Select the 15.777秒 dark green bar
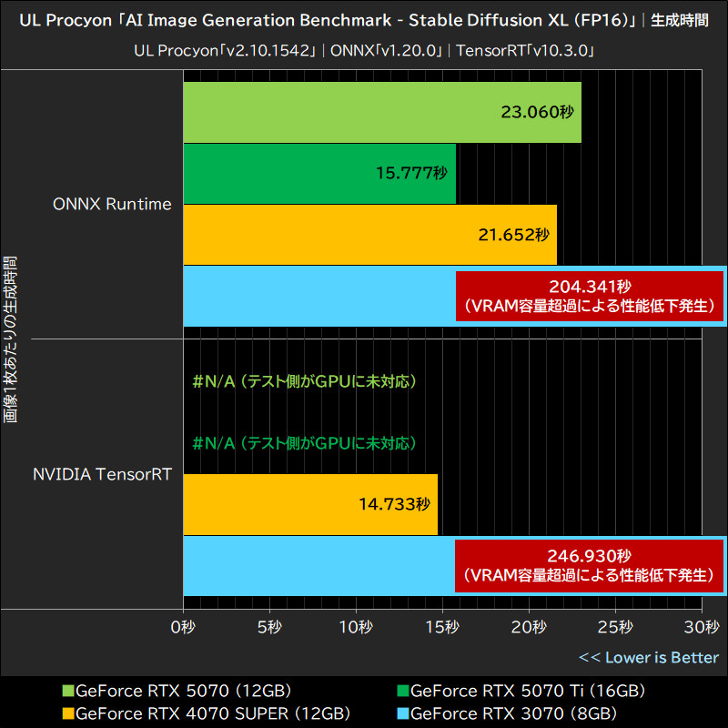Image resolution: width=728 pixels, height=728 pixels. (x=318, y=173)
